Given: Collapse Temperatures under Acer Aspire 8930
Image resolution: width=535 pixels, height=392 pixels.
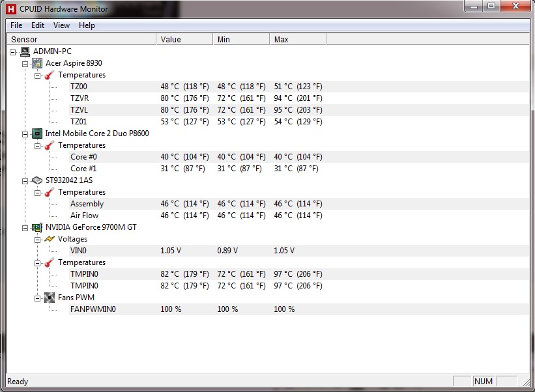Looking at the screenshot, I should (x=38, y=76).
